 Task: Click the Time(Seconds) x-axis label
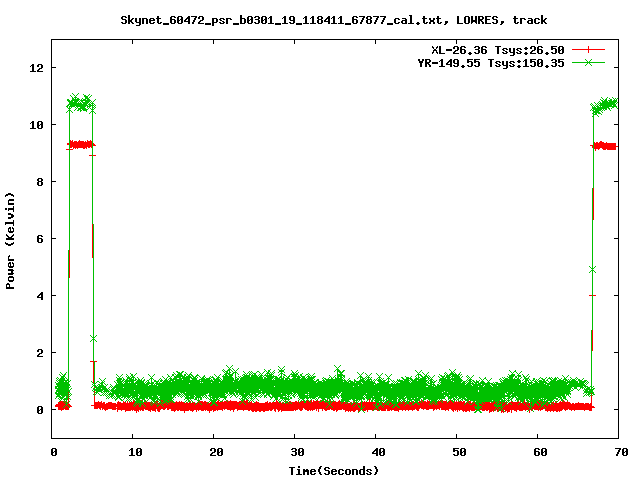(333, 470)
